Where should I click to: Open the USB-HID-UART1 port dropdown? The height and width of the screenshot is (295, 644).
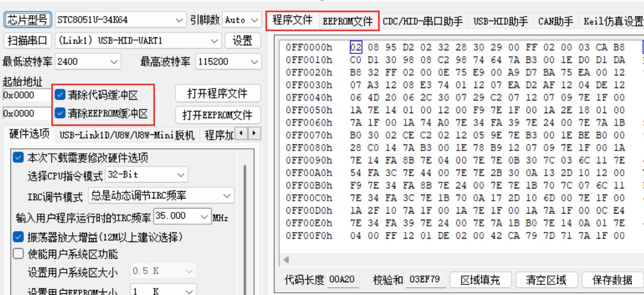[138, 41]
